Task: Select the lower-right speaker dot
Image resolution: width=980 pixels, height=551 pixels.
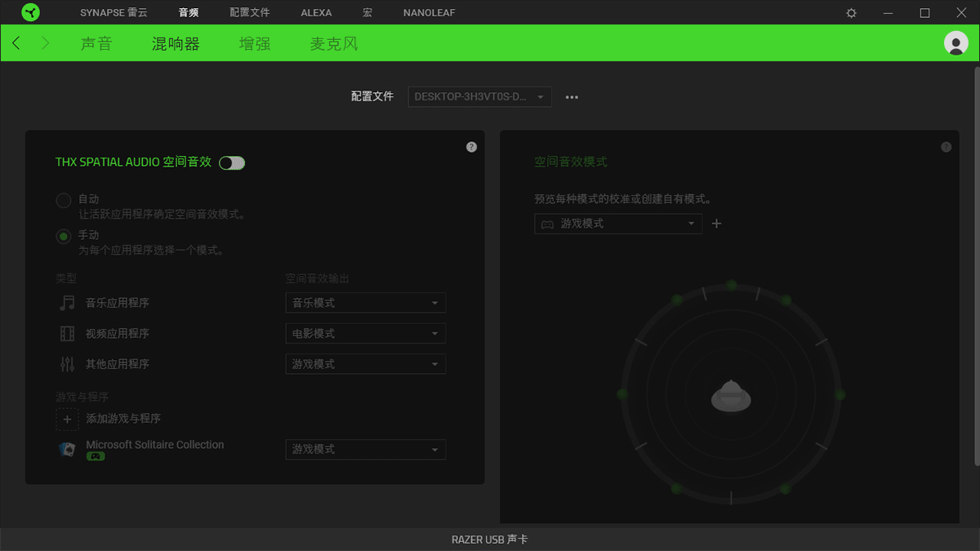Action: (x=786, y=490)
